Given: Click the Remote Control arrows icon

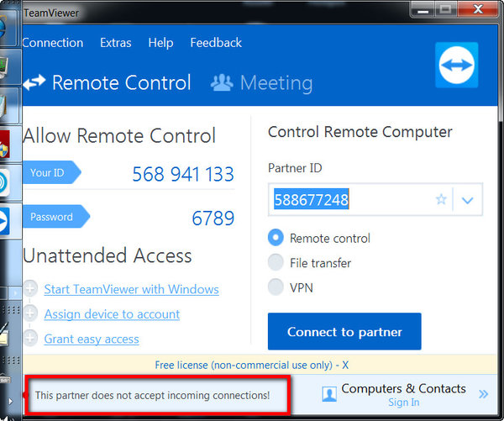Looking at the screenshot, I should pos(34,82).
